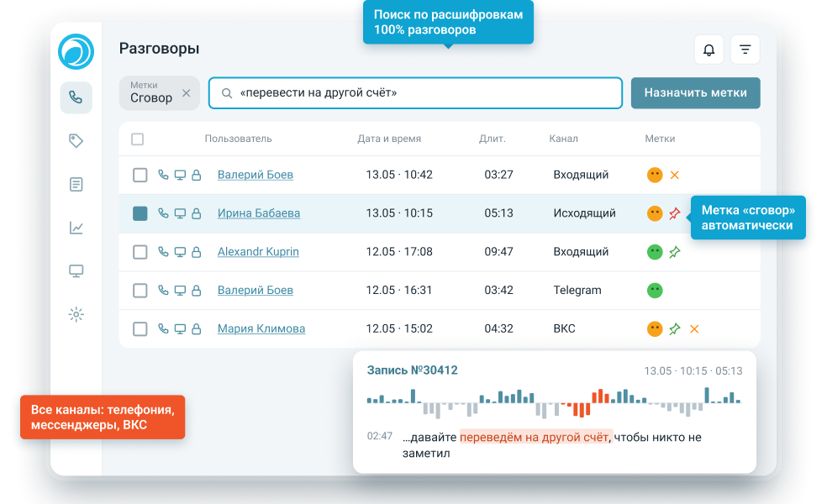Image resolution: width=827 pixels, height=504 pixels.
Task: Click duration 09:47 cell
Action: click(498, 251)
